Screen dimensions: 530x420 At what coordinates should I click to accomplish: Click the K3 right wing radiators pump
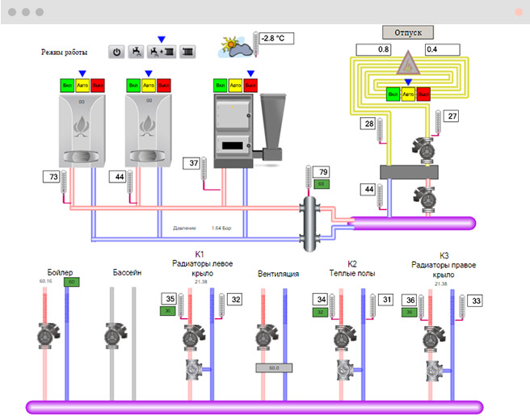434,339
